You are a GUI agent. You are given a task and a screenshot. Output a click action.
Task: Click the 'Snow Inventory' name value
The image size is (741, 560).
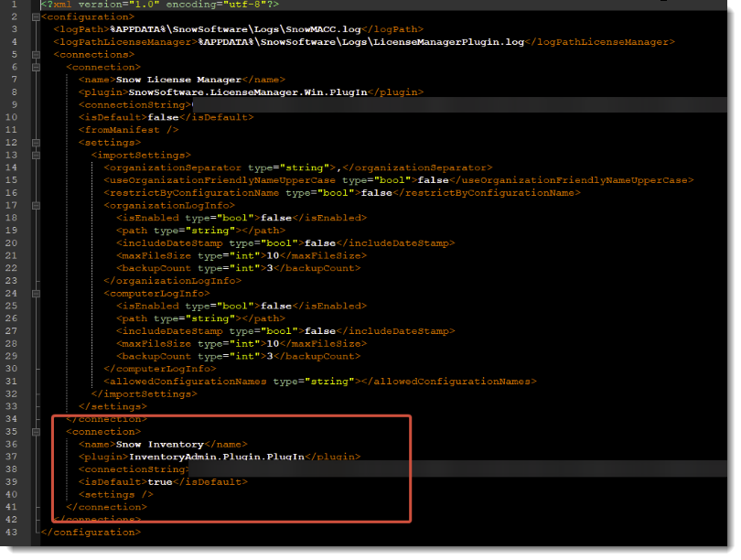[160, 444]
